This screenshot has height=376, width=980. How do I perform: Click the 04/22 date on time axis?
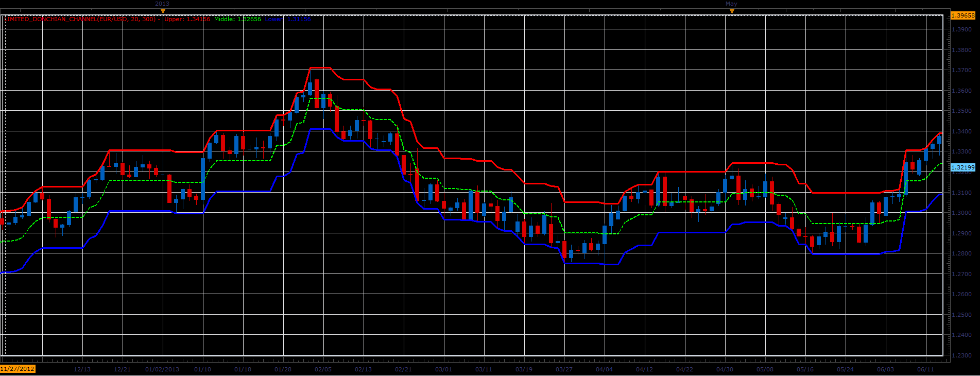tap(684, 369)
